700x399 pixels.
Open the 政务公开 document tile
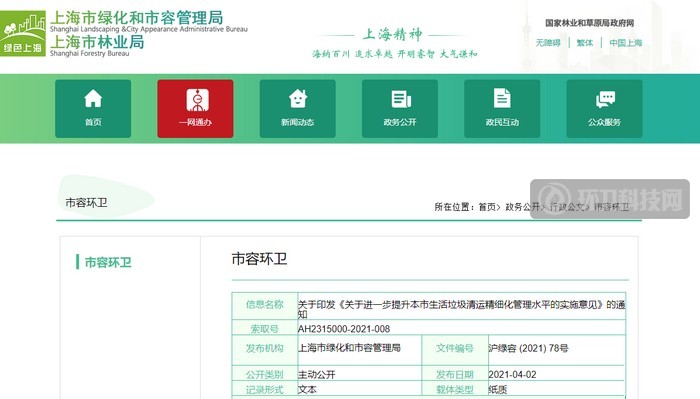(x=400, y=108)
